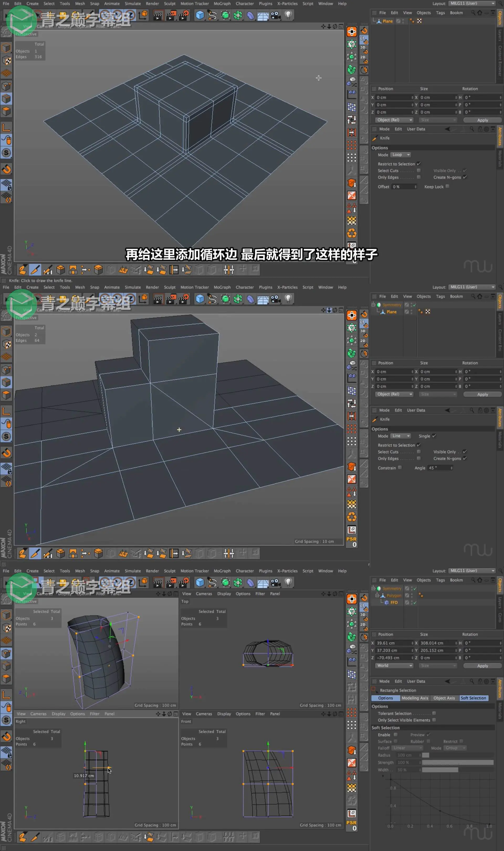Select the Knife tool in top window palette
Viewport: 504px width, 851px height.
click(35, 270)
